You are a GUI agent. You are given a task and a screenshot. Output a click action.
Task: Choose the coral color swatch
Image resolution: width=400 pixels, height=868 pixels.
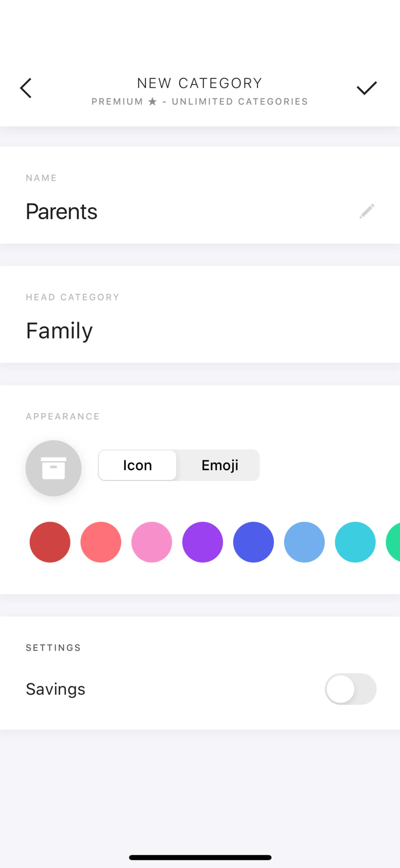point(101,542)
